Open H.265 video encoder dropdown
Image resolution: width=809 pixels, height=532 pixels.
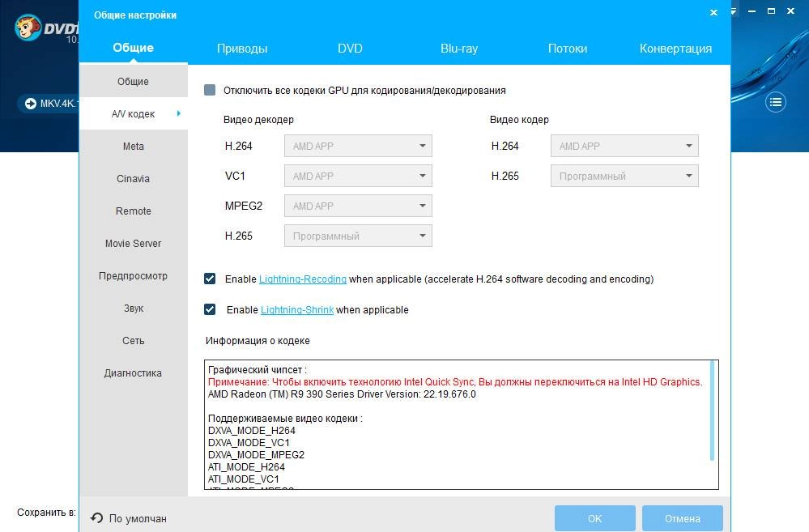point(624,176)
